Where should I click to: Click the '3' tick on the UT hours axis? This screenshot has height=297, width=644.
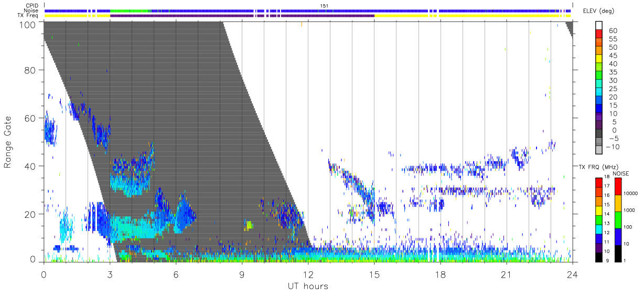[110, 274]
